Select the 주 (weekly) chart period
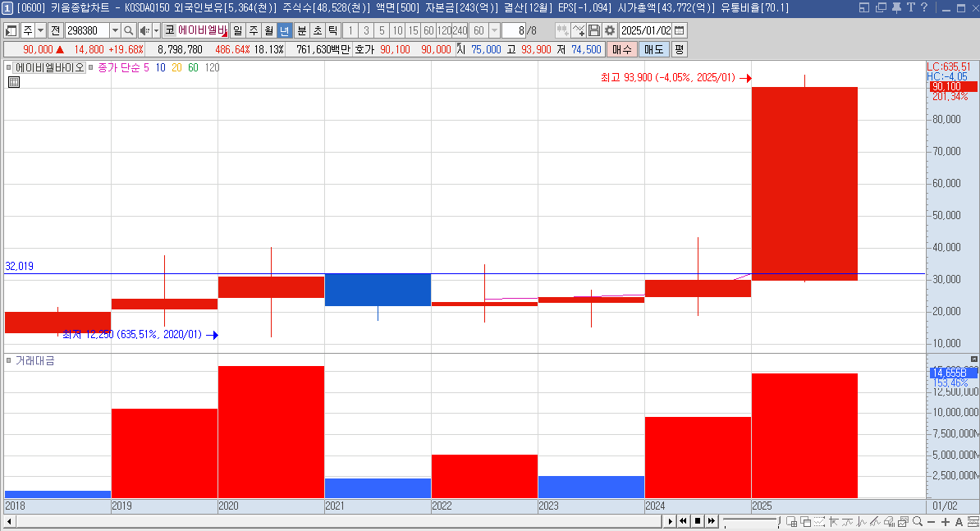Viewport: 980px width, 531px height. (253, 30)
